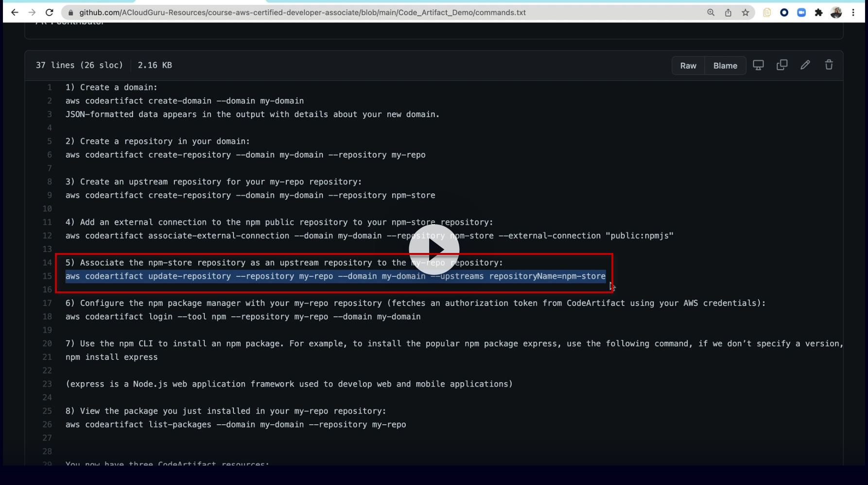Image resolution: width=868 pixels, height=485 pixels.
Task: Select line number 1
Action: tap(50, 88)
